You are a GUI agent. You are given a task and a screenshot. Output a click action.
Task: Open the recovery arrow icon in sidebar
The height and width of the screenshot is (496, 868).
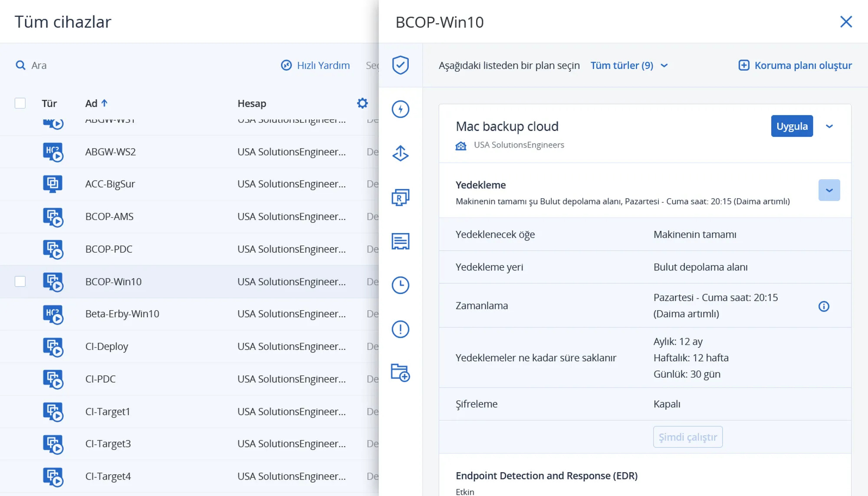point(400,153)
